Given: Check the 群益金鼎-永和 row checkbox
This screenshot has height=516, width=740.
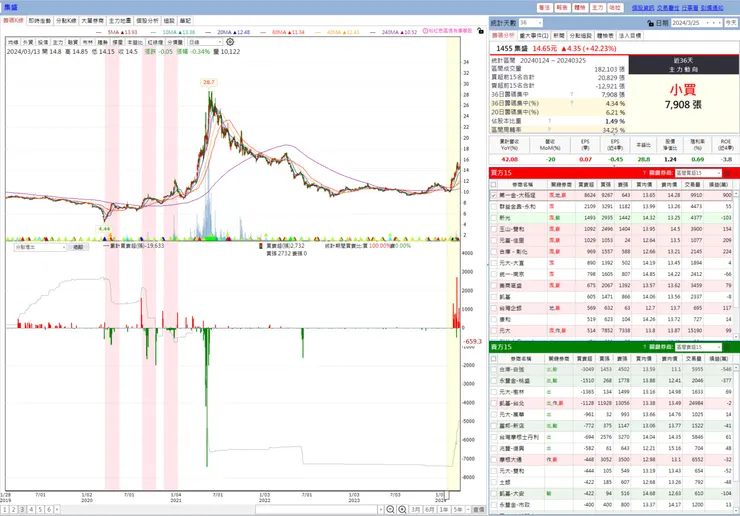Looking at the screenshot, I should (494, 206).
